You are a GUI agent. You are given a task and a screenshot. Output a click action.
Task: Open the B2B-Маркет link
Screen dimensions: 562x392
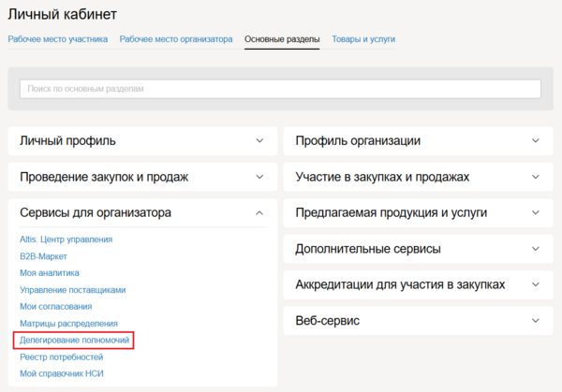pos(43,256)
